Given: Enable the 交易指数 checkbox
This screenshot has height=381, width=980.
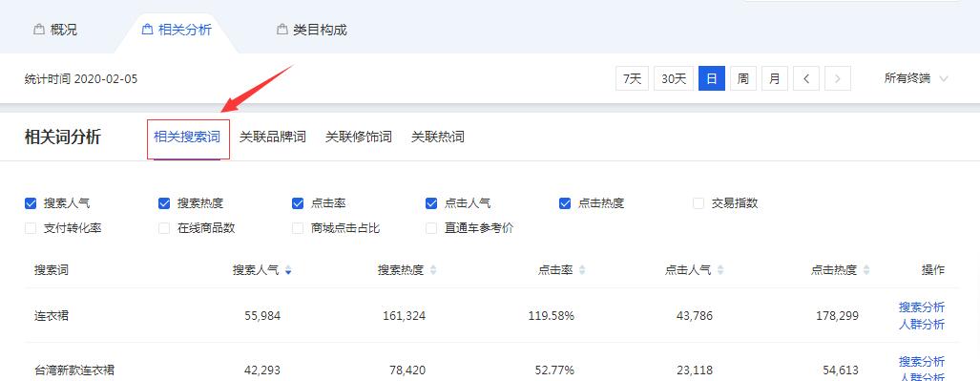Looking at the screenshot, I should click(x=699, y=203).
